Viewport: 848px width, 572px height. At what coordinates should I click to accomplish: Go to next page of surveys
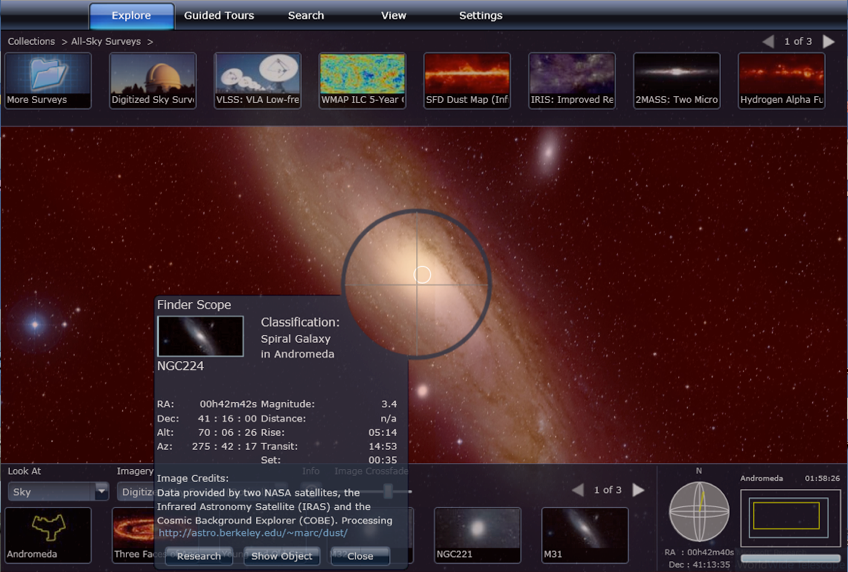[x=829, y=42]
